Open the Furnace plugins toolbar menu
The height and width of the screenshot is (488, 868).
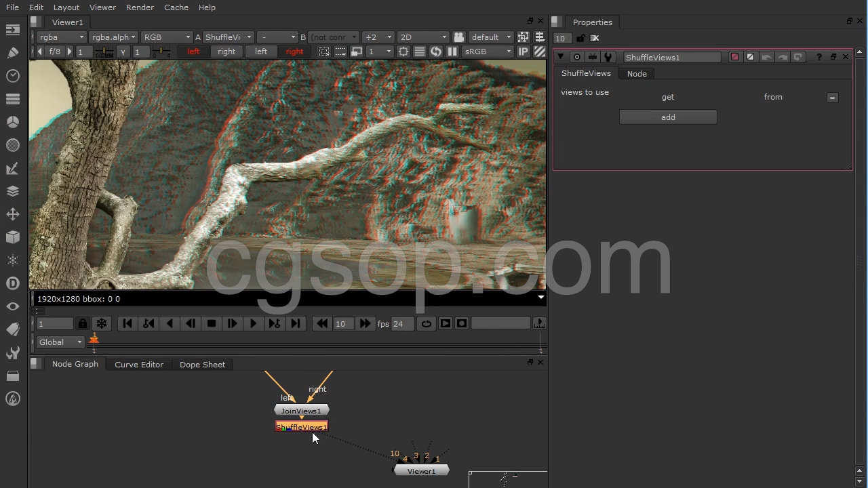(12, 399)
